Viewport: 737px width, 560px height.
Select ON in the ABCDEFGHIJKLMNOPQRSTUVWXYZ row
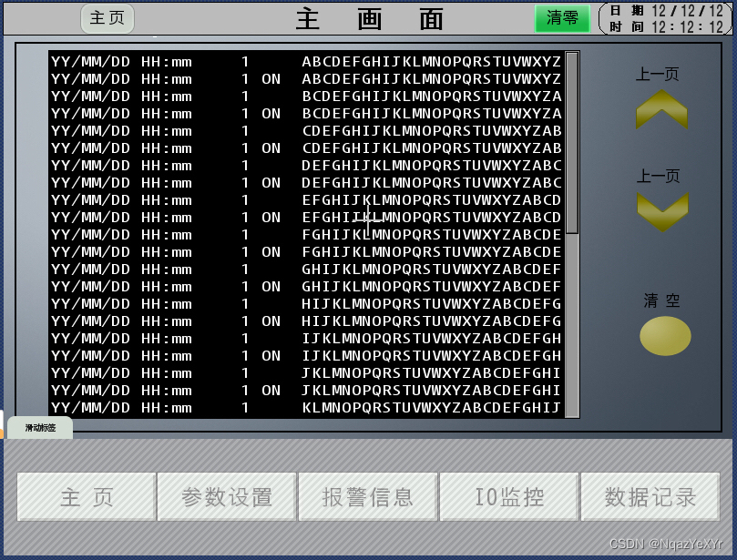(271, 79)
